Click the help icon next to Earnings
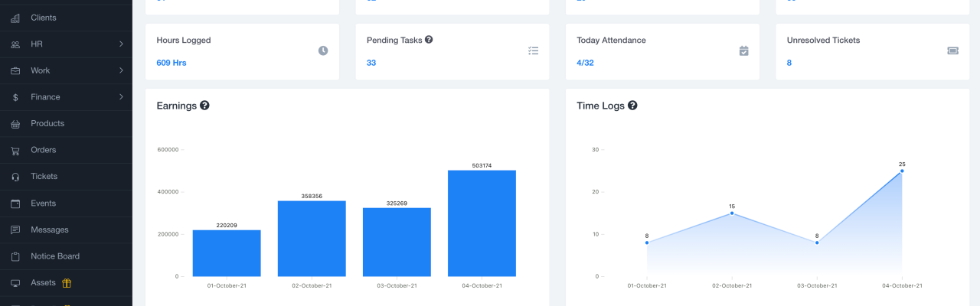 click(205, 106)
